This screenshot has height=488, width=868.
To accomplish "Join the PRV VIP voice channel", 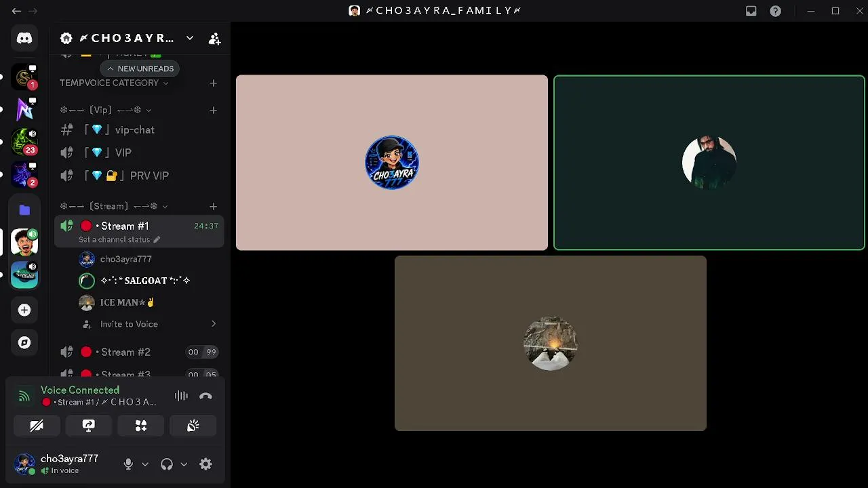I will (139, 176).
